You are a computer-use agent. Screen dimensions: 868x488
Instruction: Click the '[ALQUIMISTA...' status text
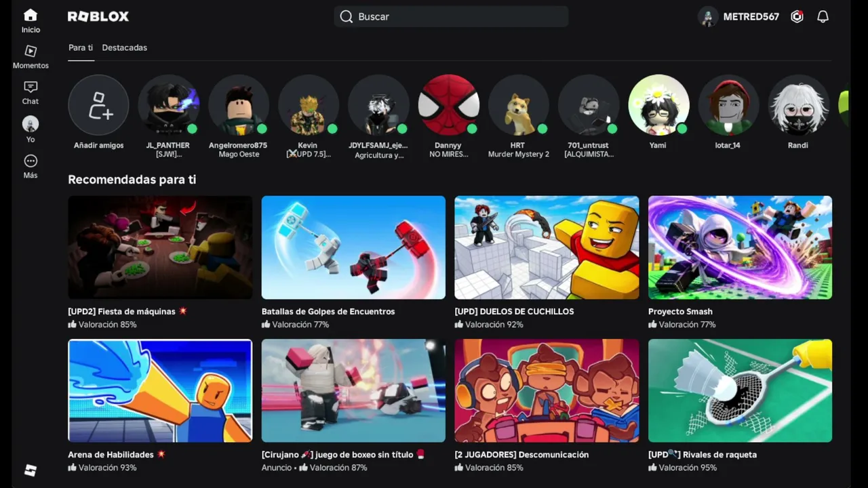(x=589, y=155)
